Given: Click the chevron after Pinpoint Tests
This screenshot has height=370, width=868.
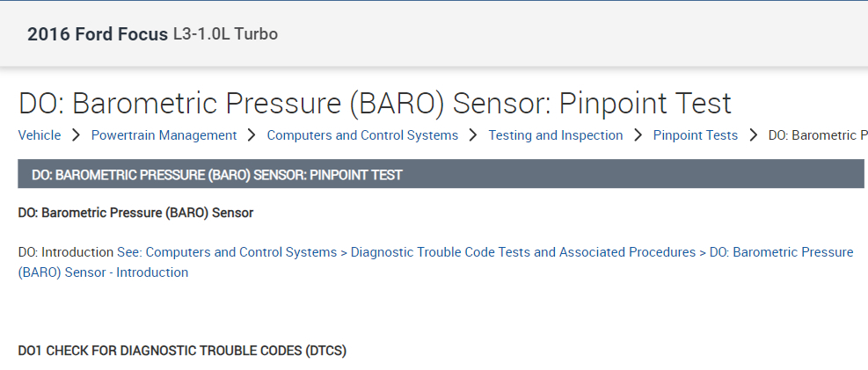Looking at the screenshot, I should pyautogui.click(x=754, y=135).
